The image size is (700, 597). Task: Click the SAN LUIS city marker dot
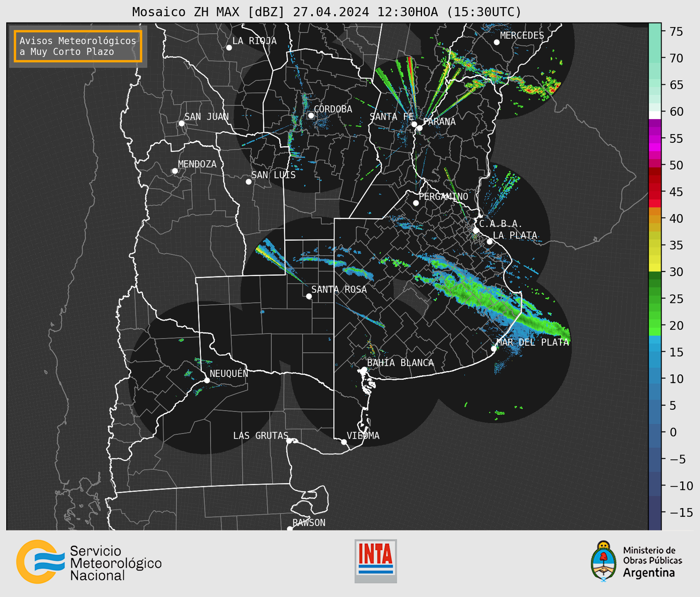249,182
